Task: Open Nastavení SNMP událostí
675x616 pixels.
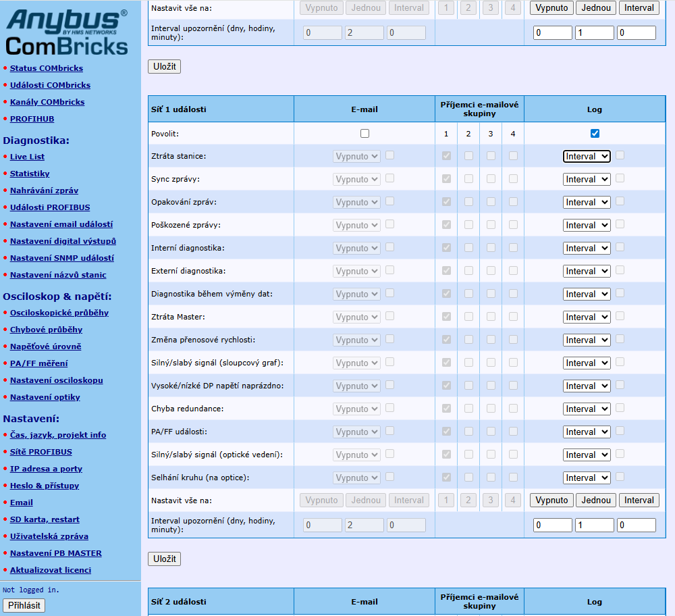Action: coord(62,258)
